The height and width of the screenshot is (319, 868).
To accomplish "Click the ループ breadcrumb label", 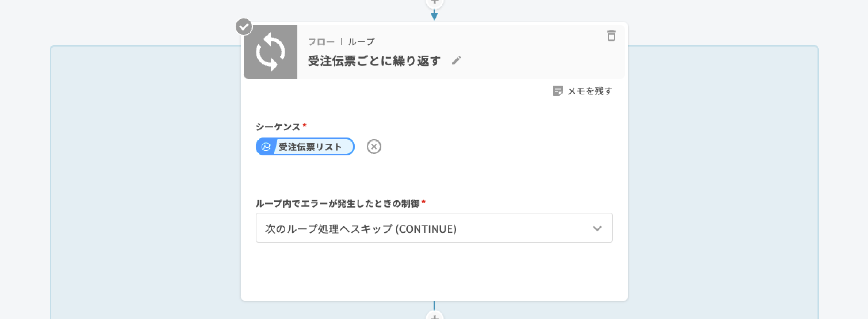I will tap(361, 42).
